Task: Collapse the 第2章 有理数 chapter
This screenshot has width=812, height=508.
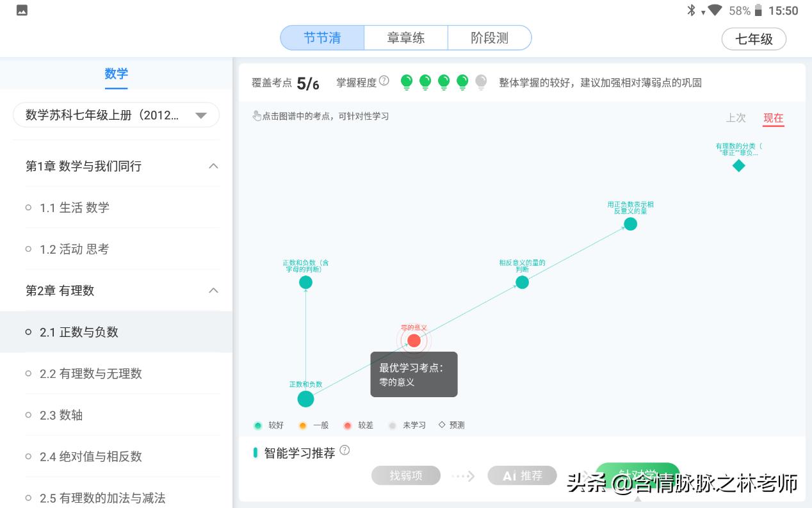Action: point(213,290)
